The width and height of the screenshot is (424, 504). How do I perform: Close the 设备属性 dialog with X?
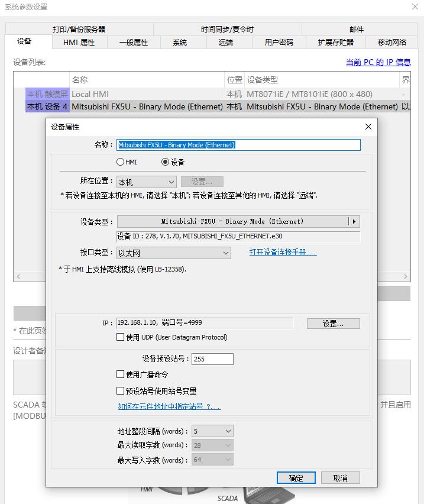pos(368,127)
